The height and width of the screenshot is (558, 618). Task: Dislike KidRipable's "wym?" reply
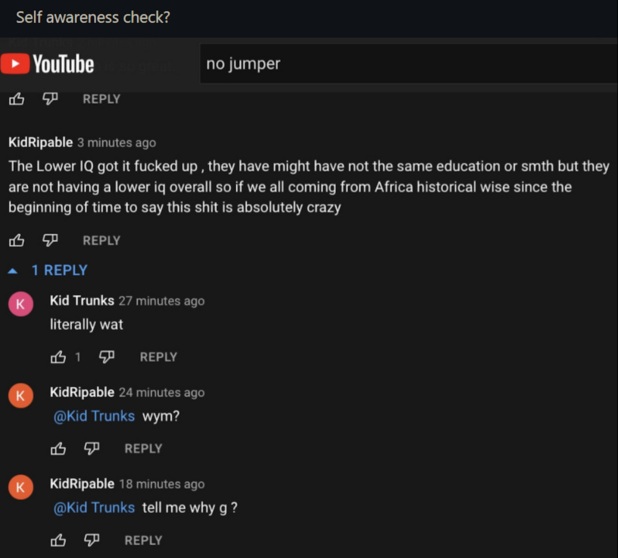point(92,448)
